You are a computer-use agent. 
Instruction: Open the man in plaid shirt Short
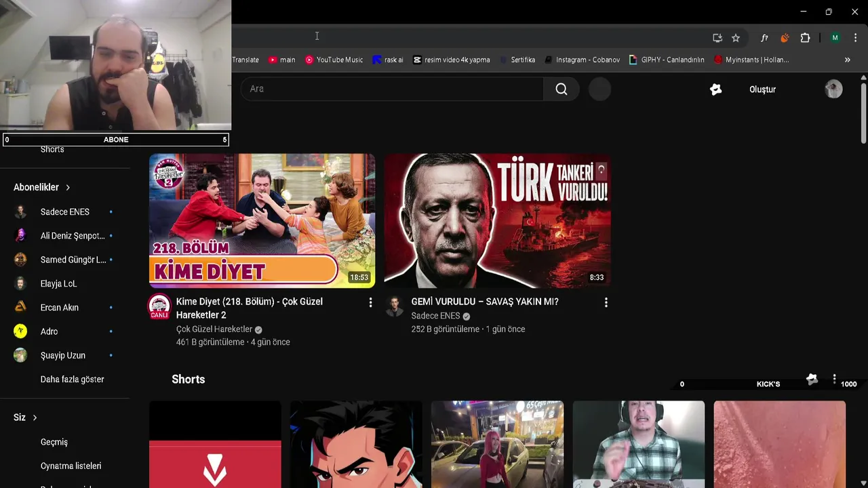click(638, 445)
